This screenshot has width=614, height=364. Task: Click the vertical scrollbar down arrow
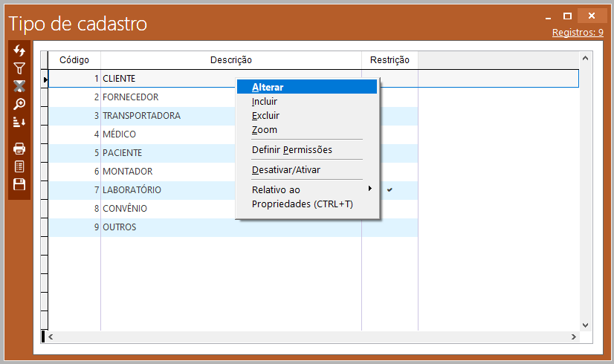(584, 325)
